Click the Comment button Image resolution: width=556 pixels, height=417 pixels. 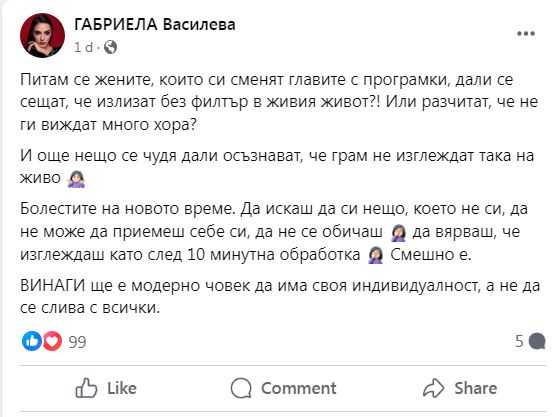point(283,388)
